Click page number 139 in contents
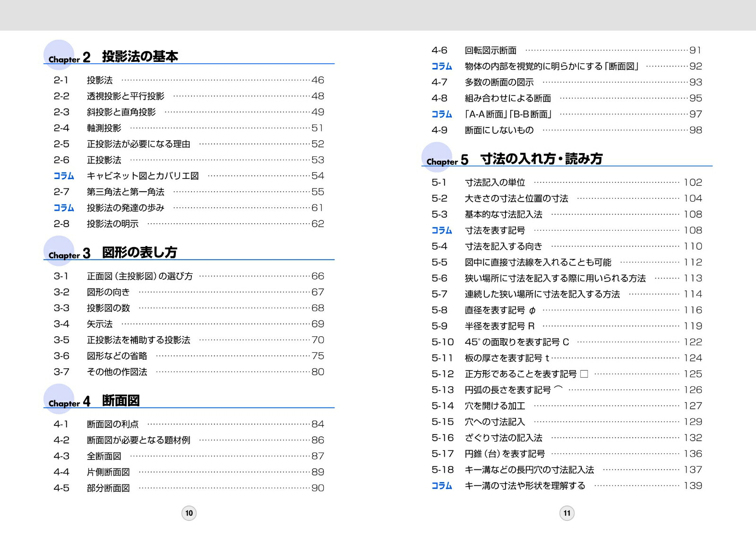This screenshot has width=756, height=536. click(693, 486)
